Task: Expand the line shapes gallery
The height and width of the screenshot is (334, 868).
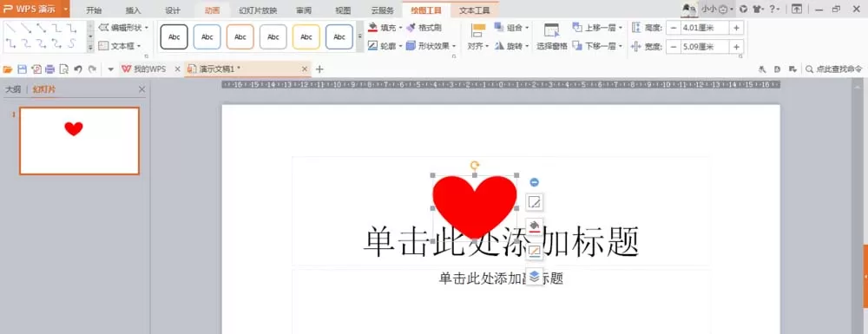Action: 90,48
